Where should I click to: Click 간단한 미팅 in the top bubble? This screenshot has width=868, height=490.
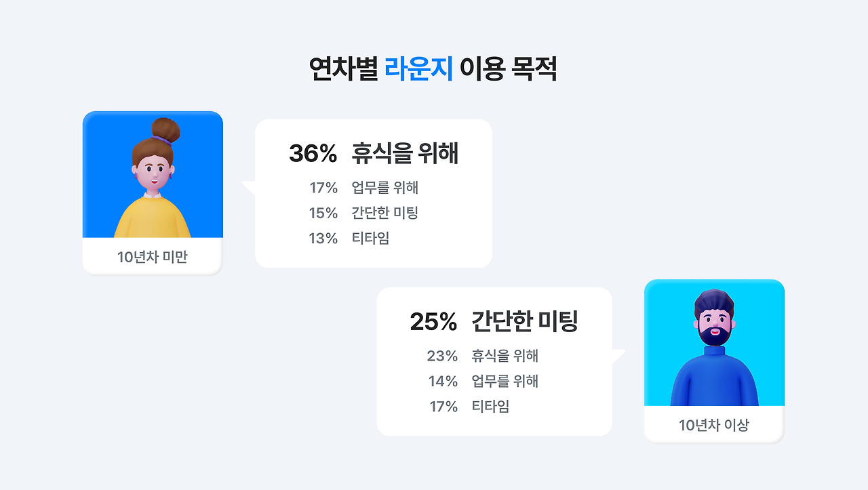tap(384, 213)
